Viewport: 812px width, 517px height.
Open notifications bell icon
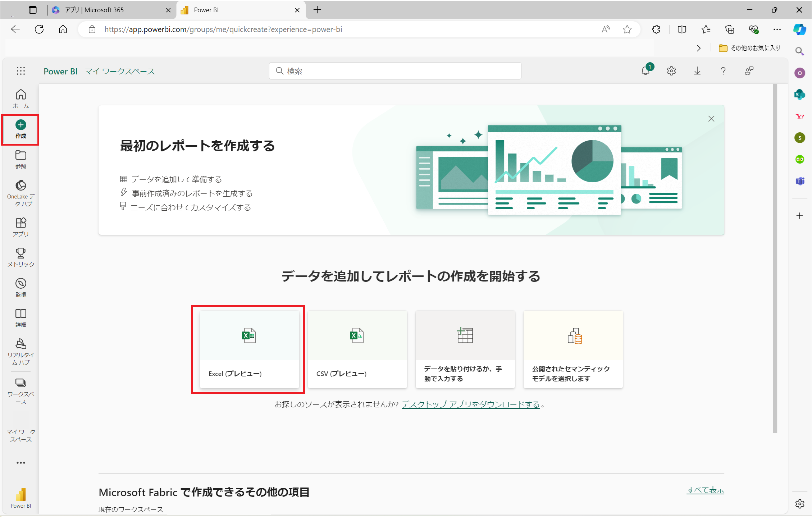pyautogui.click(x=646, y=71)
